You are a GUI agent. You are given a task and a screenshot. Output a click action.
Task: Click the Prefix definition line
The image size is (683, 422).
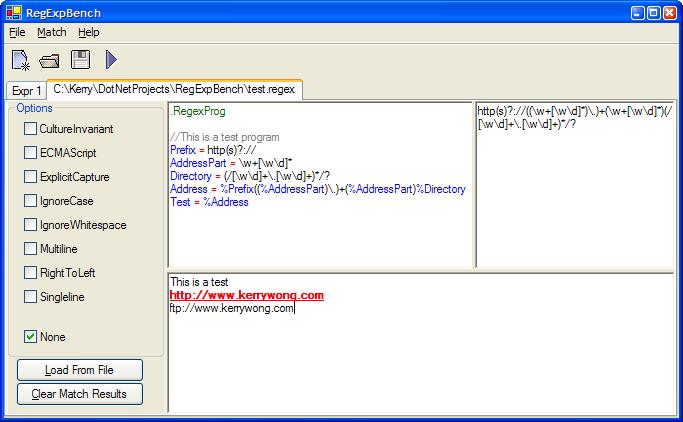pyautogui.click(x=213, y=150)
